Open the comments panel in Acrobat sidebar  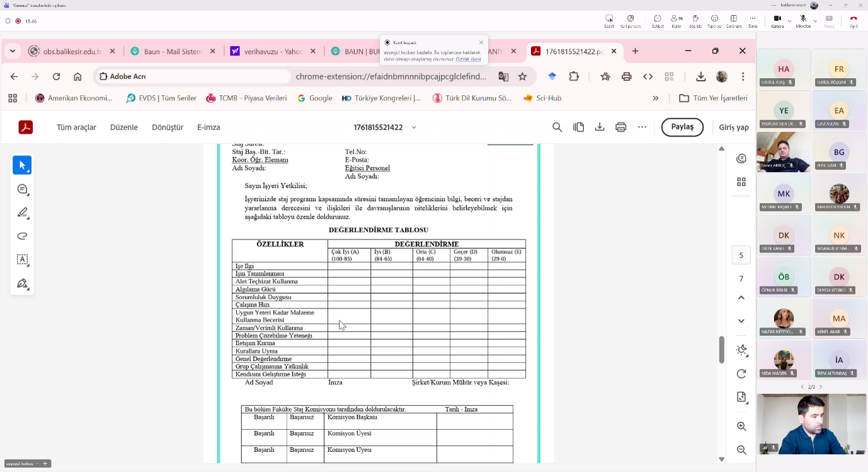741,158
